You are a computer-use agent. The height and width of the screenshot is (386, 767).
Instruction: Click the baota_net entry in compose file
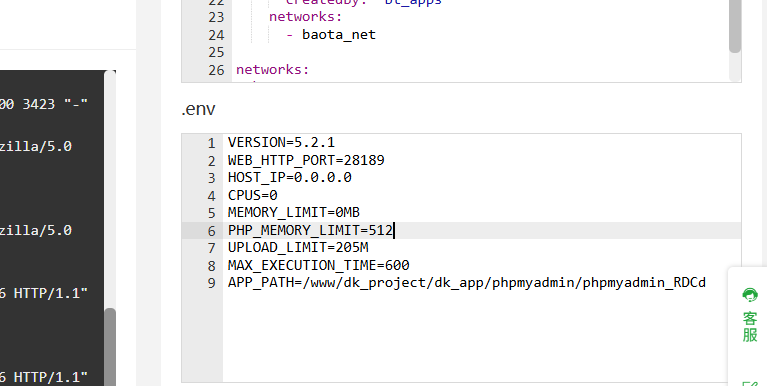[339, 35]
